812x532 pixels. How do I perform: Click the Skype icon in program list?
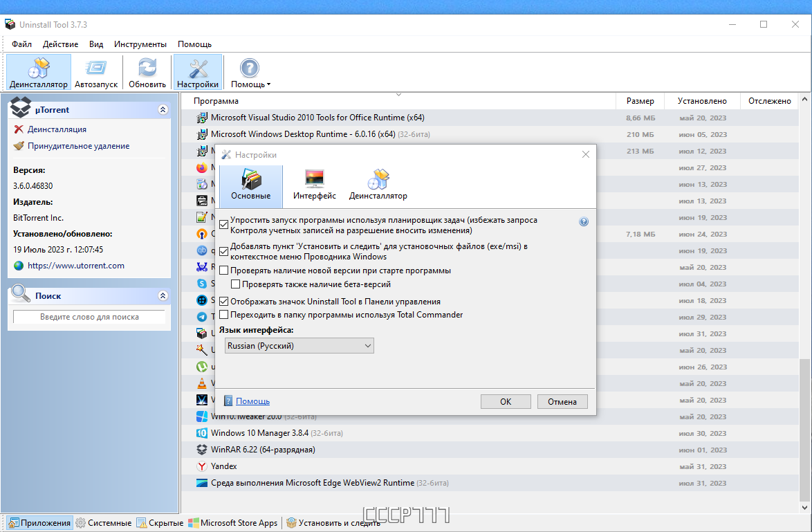[x=202, y=284]
